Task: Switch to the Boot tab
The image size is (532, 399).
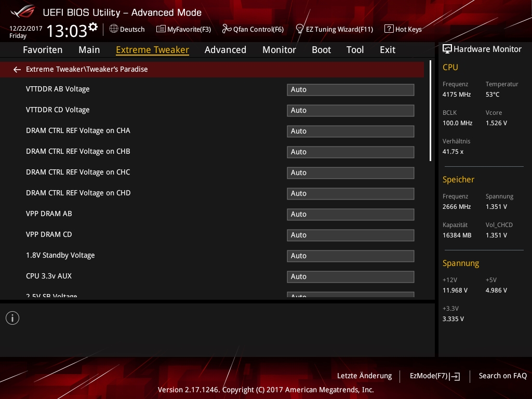Action: (x=321, y=50)
